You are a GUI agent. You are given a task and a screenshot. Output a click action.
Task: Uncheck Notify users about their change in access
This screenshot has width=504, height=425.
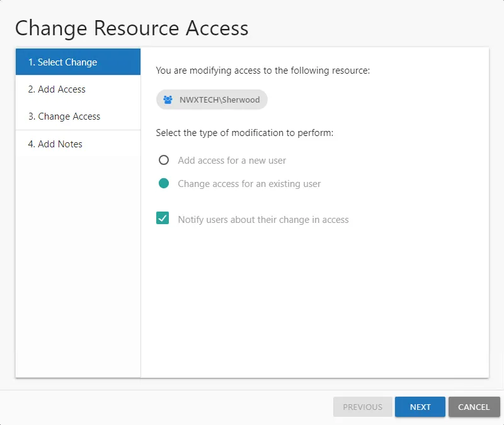(163, 218)
